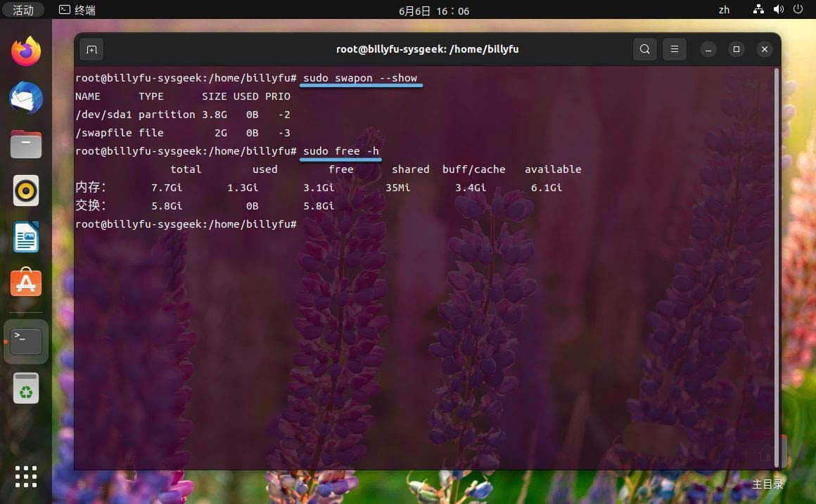Open Thunderbird mail client
Viewport: 816px width, 504px height.
26,98
